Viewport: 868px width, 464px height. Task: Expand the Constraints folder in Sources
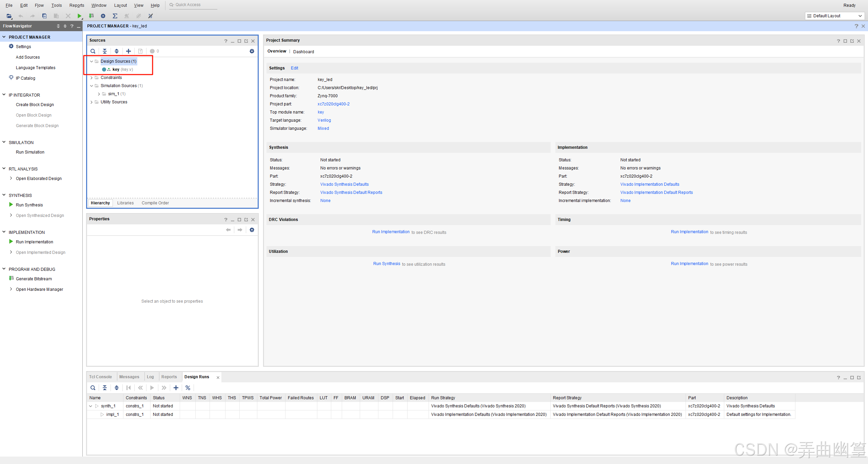[92, 78]
